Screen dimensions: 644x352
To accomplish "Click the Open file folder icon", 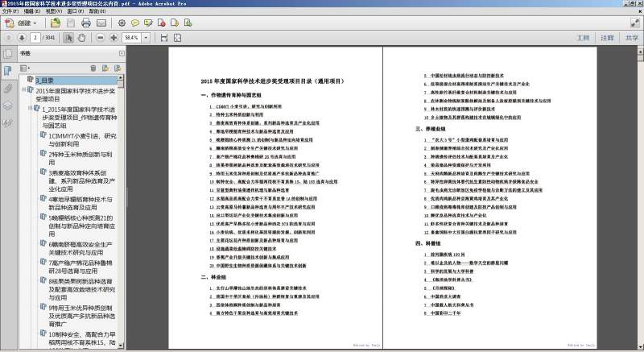I will [56, 23].
